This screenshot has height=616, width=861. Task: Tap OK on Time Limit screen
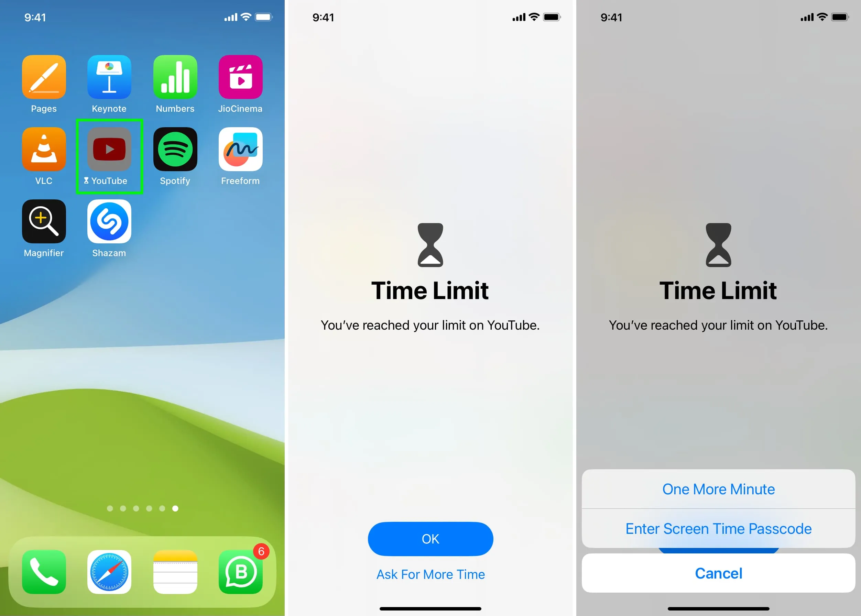pos(430,539)
